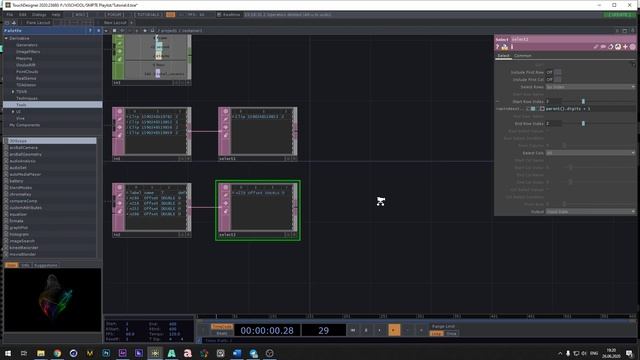Open the File menu
640x360 pixels.
(9, 15)
